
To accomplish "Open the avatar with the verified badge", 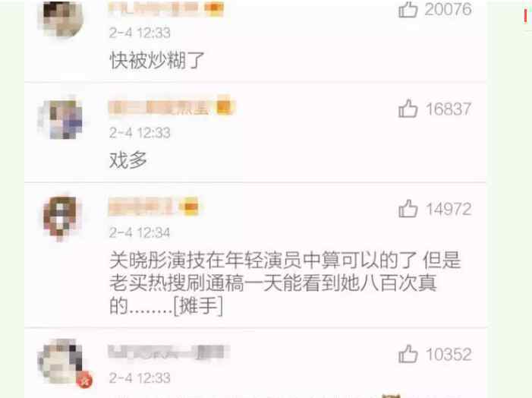I will tap(61, 362).
